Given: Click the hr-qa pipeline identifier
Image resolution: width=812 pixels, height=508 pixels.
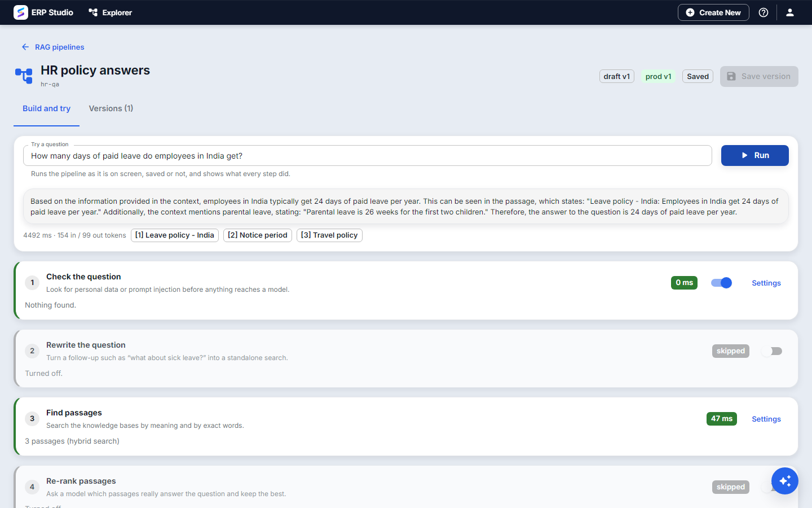Looking at the screenshot, I should (50, 84).
